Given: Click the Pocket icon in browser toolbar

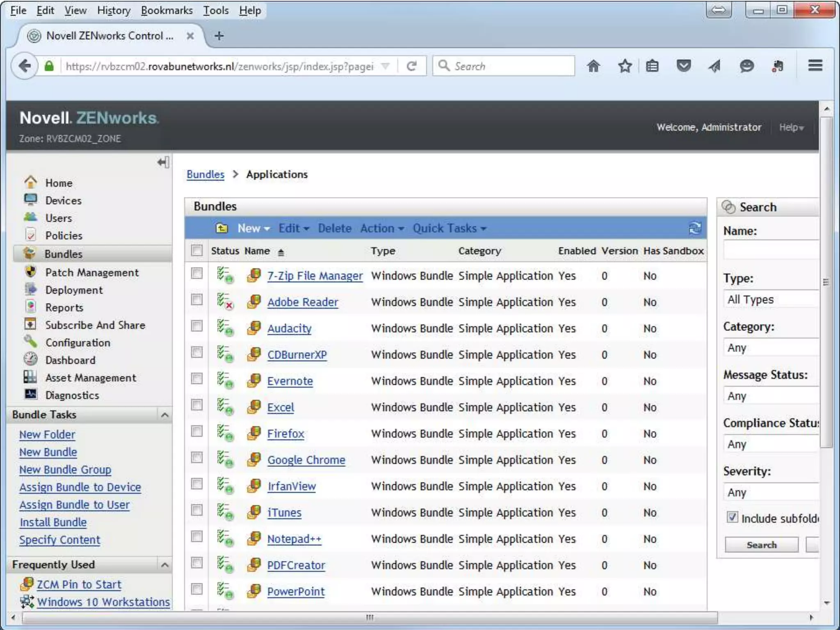Looking at the screenshot, I should [x=683, y=66].
